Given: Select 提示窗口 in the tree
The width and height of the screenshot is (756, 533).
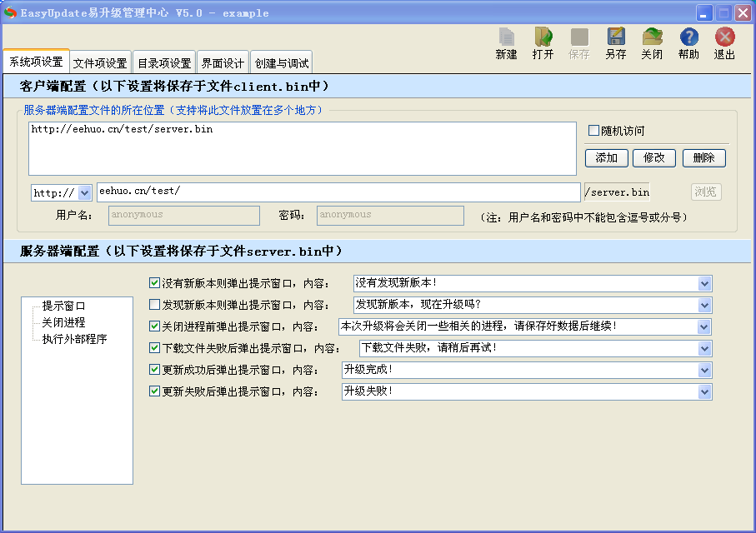Looking at the screenshot, I should (x=63, y=306).
